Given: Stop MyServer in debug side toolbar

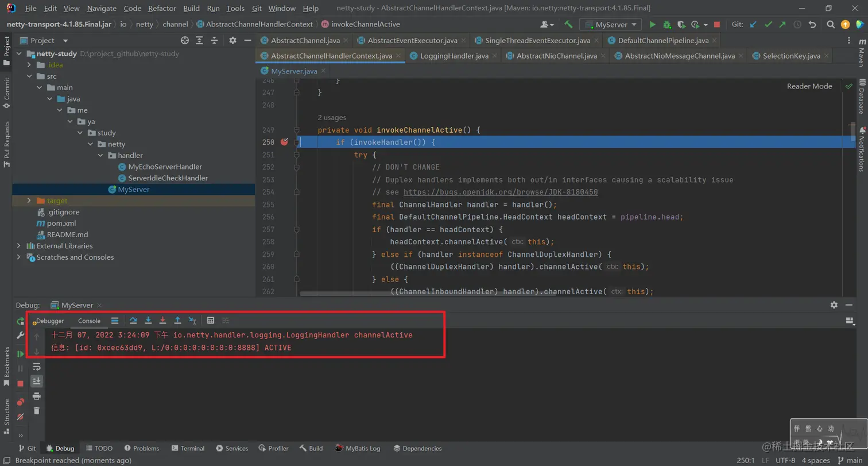Looking at the screenshot, I should click(21, 383).
